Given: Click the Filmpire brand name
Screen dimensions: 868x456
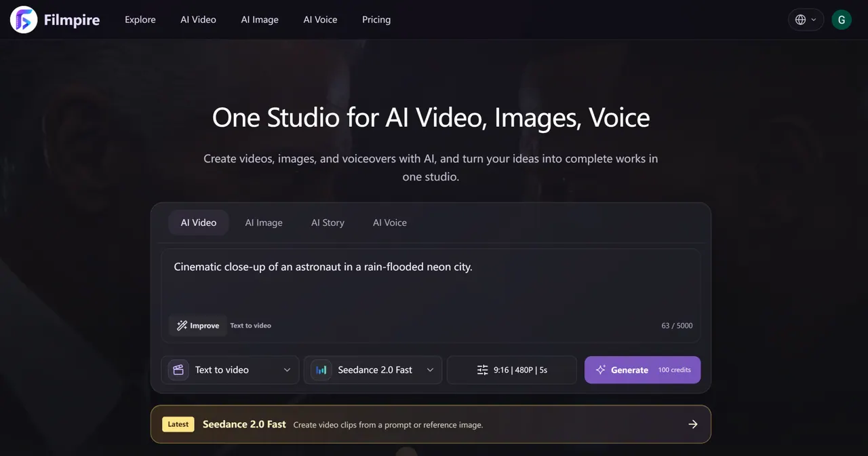Looking at the screenshot, I should coord(72,20).
